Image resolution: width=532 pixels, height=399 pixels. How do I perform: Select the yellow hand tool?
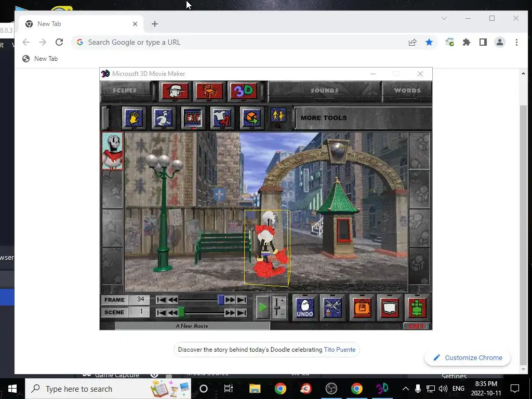[134, 118]
